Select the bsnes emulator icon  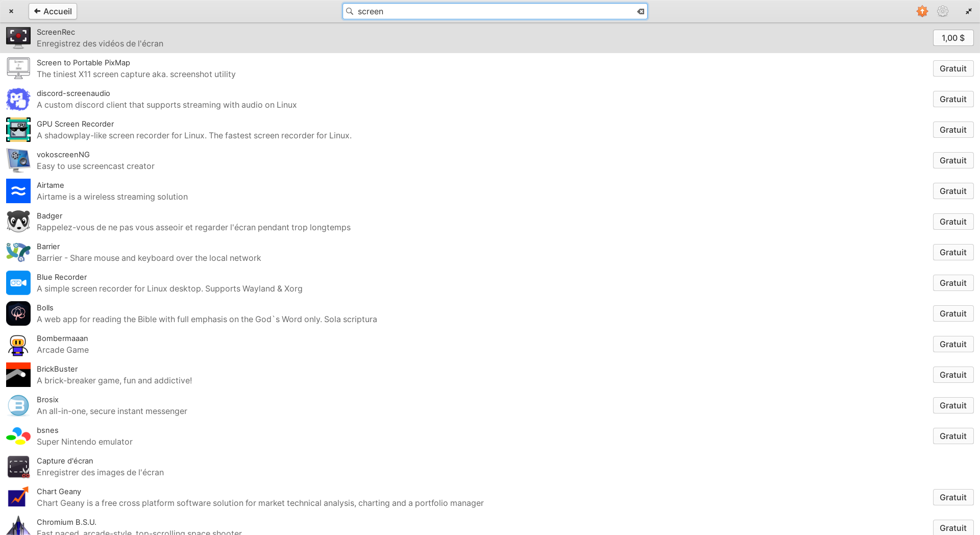[18, 436]
